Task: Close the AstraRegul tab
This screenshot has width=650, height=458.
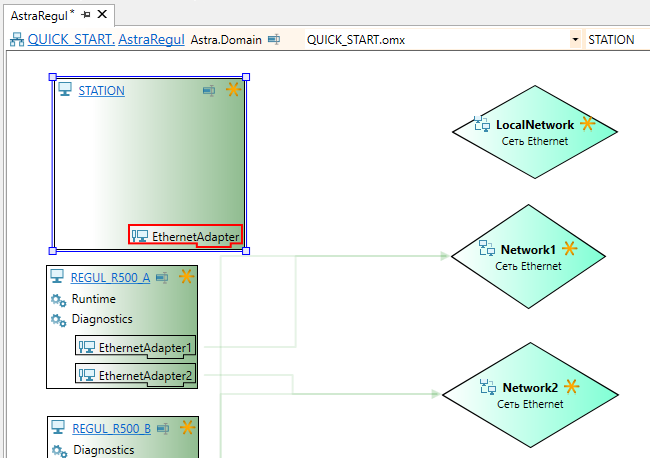Action: click(x=102, y=15)
